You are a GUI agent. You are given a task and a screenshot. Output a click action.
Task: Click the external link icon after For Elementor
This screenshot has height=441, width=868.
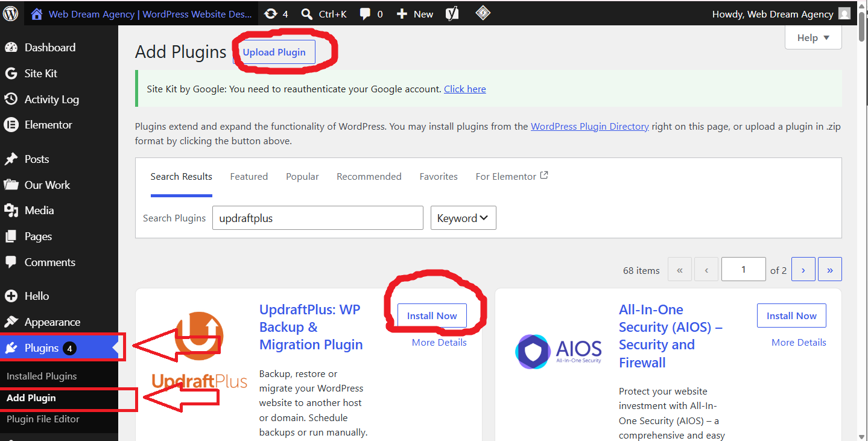[x=544, y=176]
